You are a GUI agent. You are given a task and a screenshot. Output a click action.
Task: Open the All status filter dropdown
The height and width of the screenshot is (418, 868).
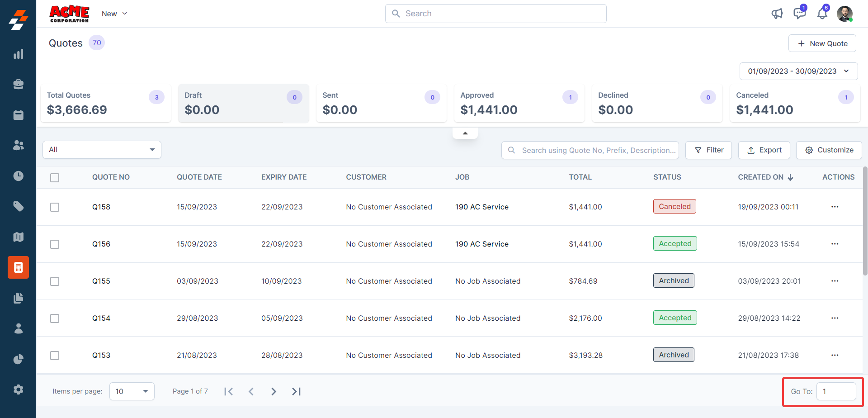102,150
